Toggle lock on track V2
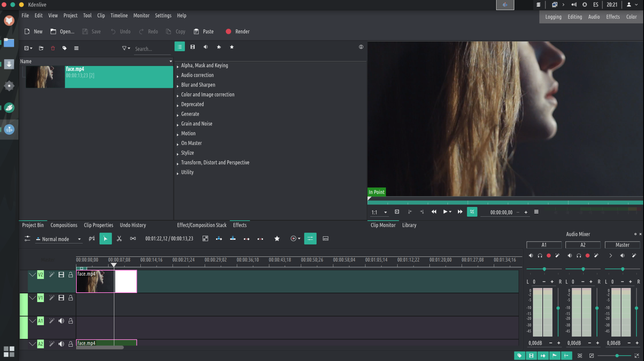The height and width of the screenshot is (361, 644). pos(71,275)
